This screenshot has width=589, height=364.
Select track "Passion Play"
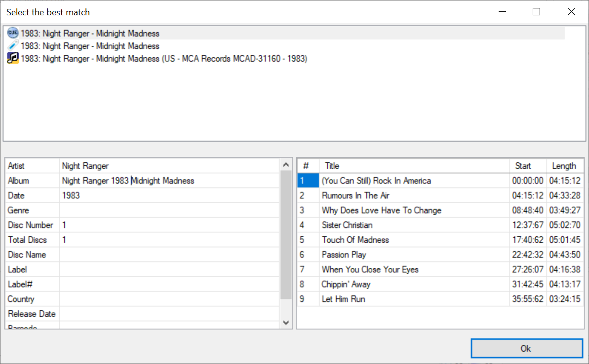(344, 255)
